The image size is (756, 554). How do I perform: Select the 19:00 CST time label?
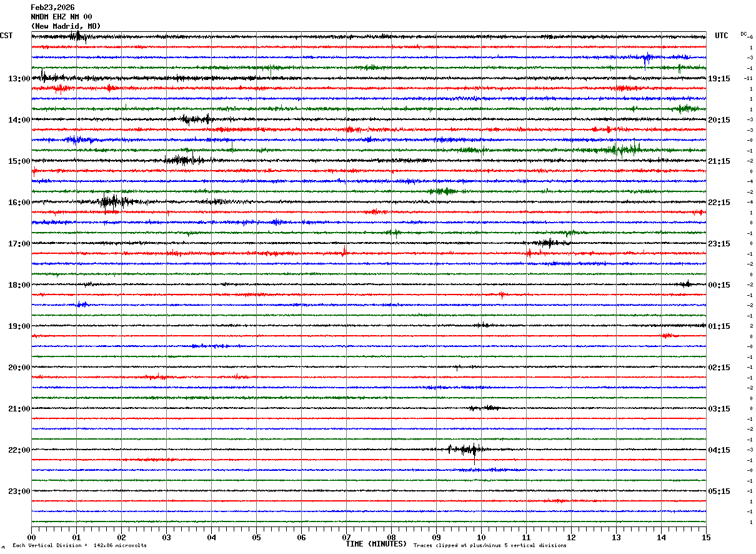(x=19, y=326)
